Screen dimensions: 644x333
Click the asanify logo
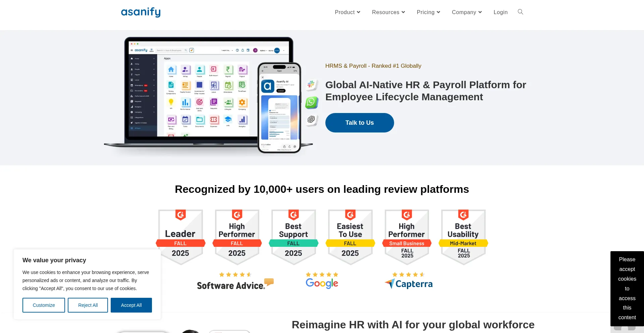point(141,12)
